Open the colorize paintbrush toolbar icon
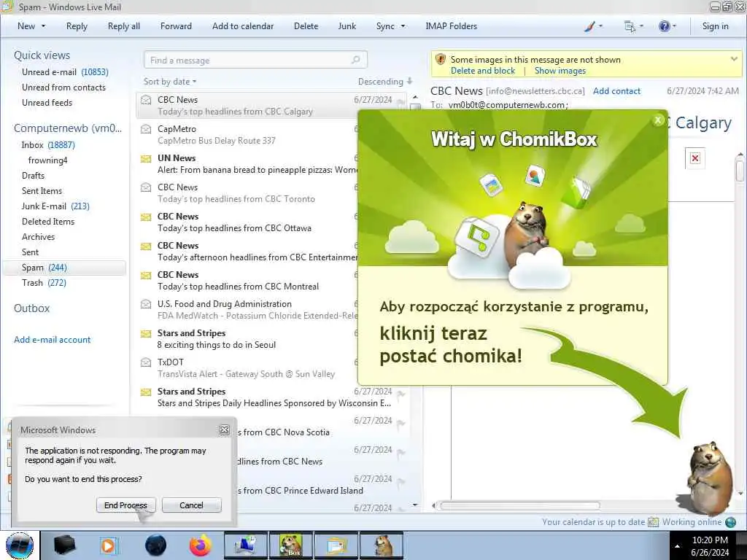 pyautogui.click(x=589, y=26)
